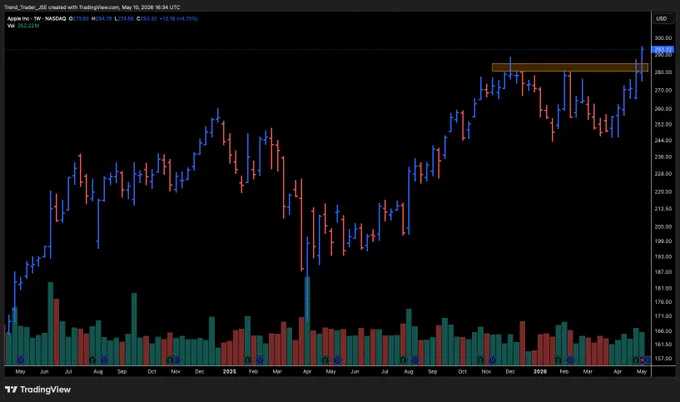Click the May 2024 dividend marker
Image resolution: width=680 pixels, height=402 pixels.
pos(20,360)
